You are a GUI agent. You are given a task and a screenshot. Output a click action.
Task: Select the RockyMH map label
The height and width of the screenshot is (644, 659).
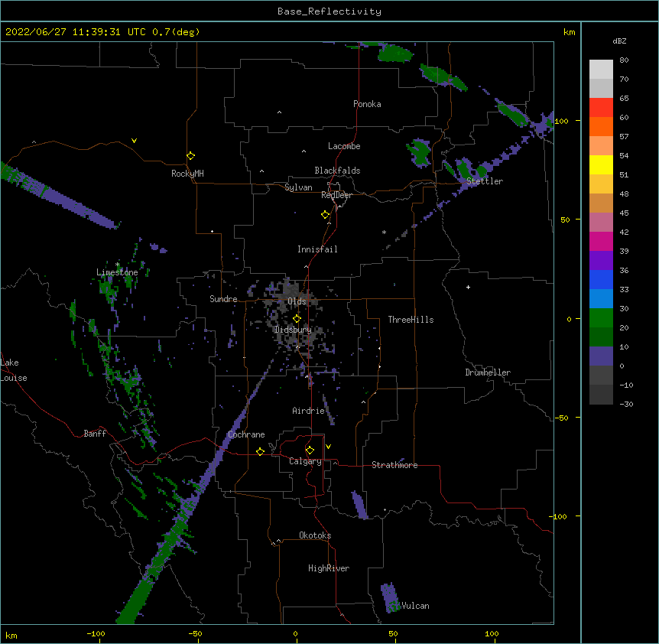[187, 174]
